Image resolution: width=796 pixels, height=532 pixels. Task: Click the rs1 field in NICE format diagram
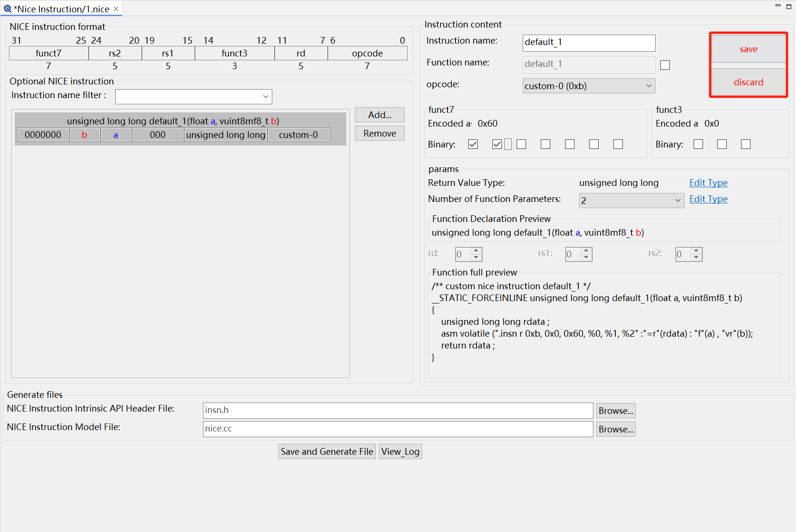pyautogui.click(x=168, y=53)
